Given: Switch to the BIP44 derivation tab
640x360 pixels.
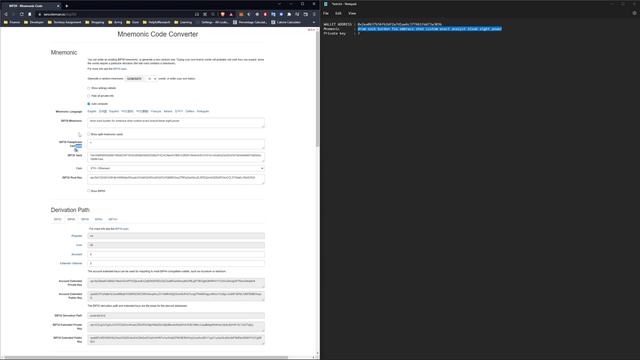Looking at the screenshot, I should pyautogui.click(x=71, y=219).
